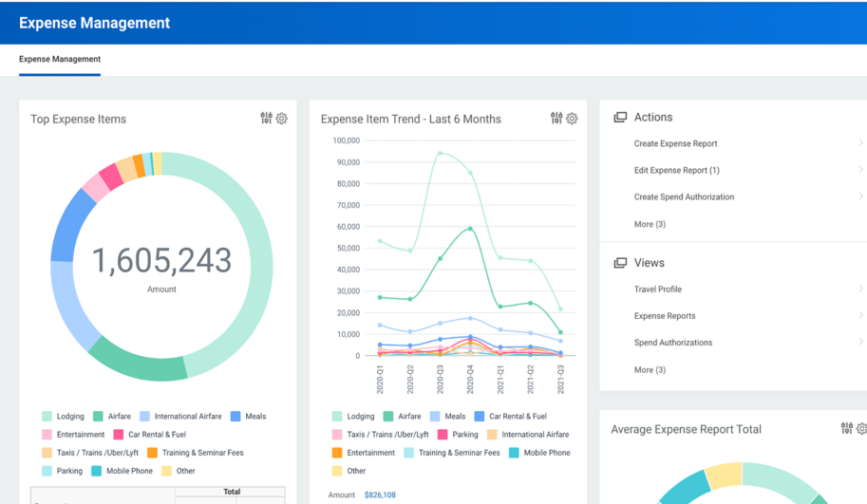The width and height of the screenshot is (867, 504).
Task: Toggle Airfare legend in Top Expense Items
Action: point(112,416)
